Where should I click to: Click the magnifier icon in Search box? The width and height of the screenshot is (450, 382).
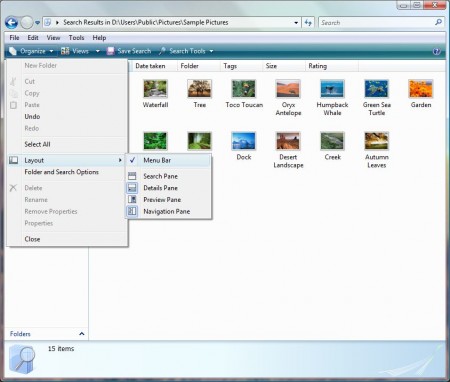(x=438, y=22)
